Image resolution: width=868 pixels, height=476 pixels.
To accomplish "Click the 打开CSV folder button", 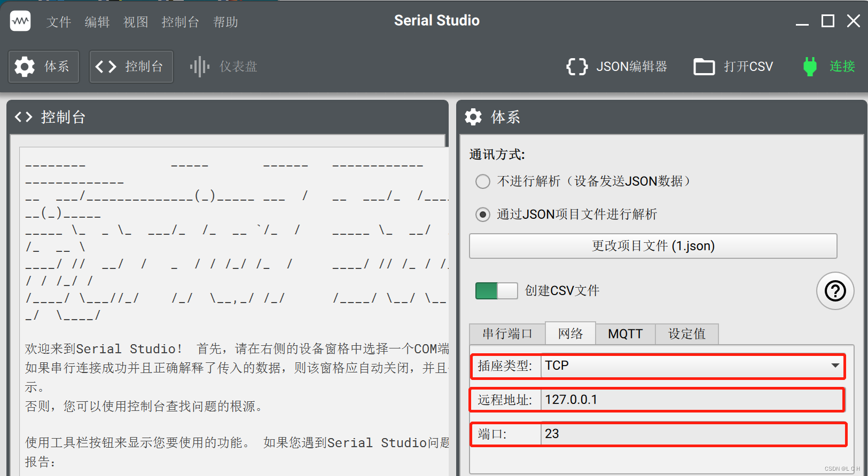I will (733, 67).
